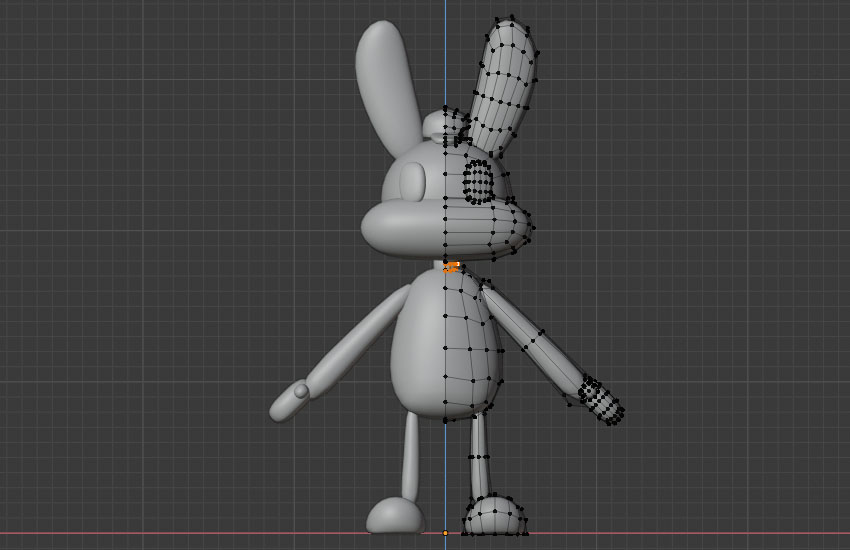Click the orange origin point on the red axis
Image resolution: width=850 pixels, height=550 pixels.
446,533
